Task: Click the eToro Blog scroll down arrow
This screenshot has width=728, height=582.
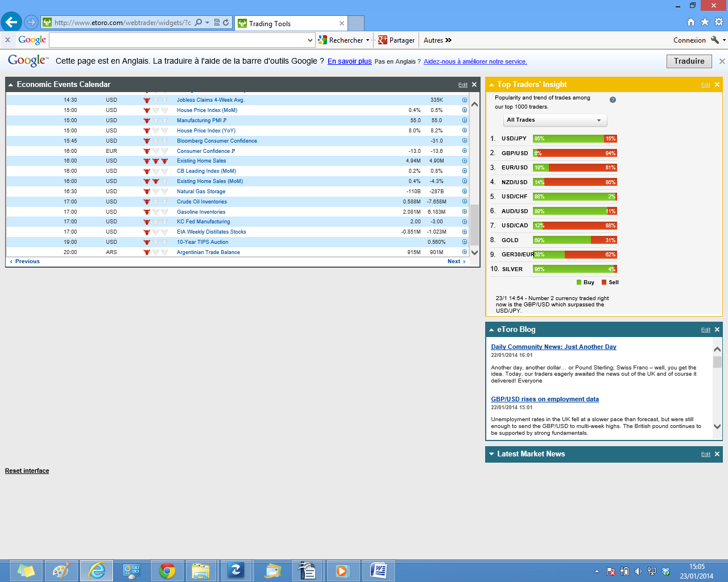Action: pyautogui.click(x=717, y=426)
